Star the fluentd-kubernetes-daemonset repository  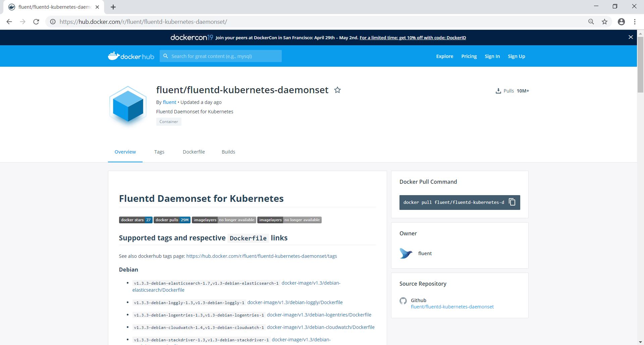pyautogui.click(x=337, y=90)
